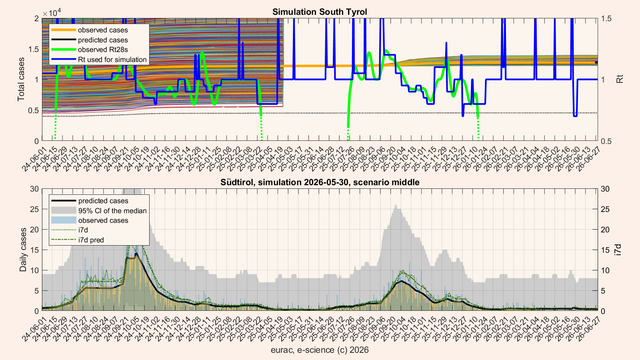640x360 pixels.
Task: Click the 'Simulation South Tyrol' chart title
Action: click(320, 12)
